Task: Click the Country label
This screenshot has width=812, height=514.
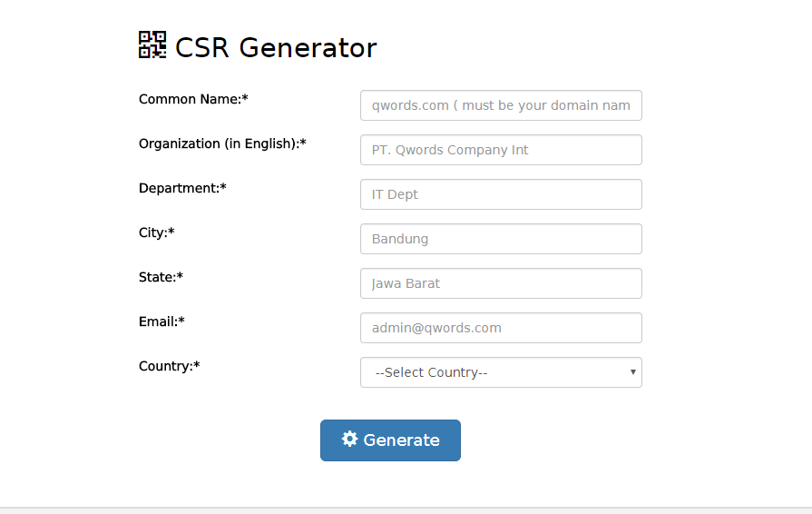Action: coord(169,366)
